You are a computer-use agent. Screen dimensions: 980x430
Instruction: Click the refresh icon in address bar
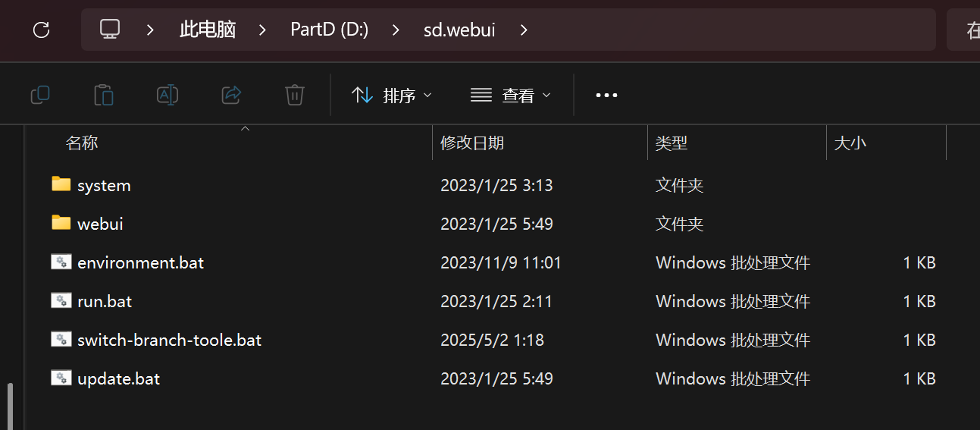coord(42,30)
